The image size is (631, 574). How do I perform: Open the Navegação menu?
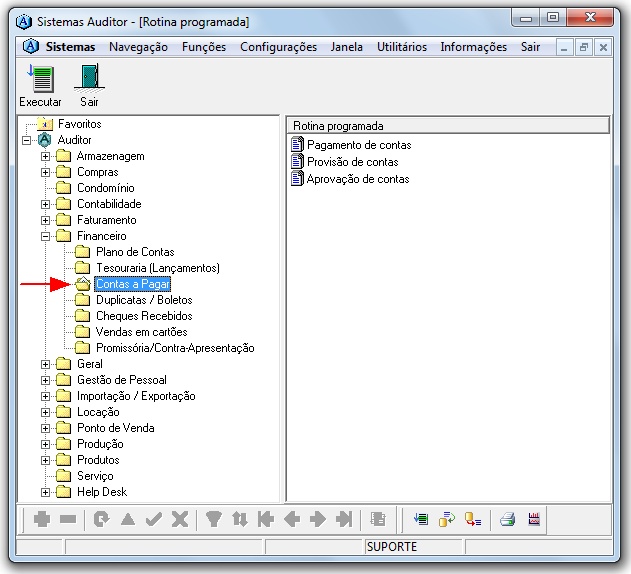point(138,47)
